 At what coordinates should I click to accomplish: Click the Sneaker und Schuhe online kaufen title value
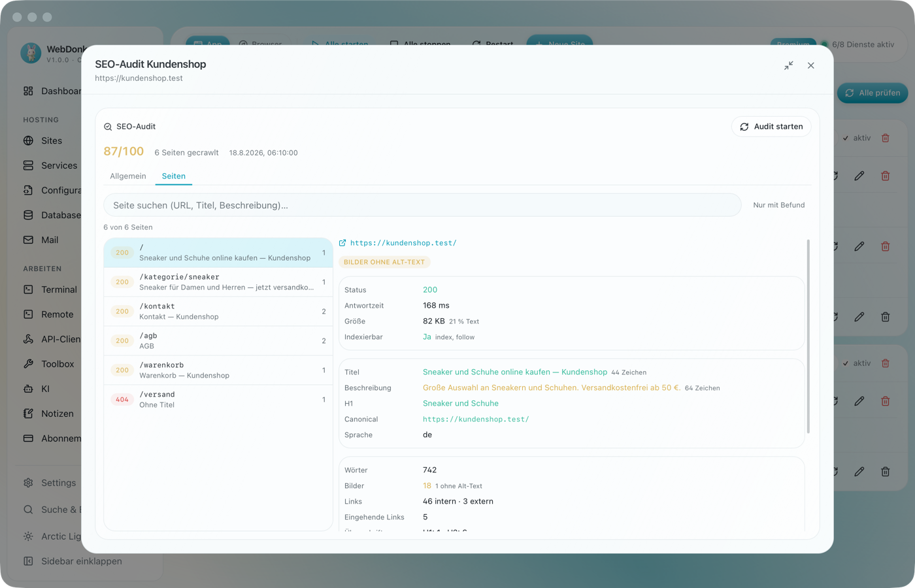point(515,372)
